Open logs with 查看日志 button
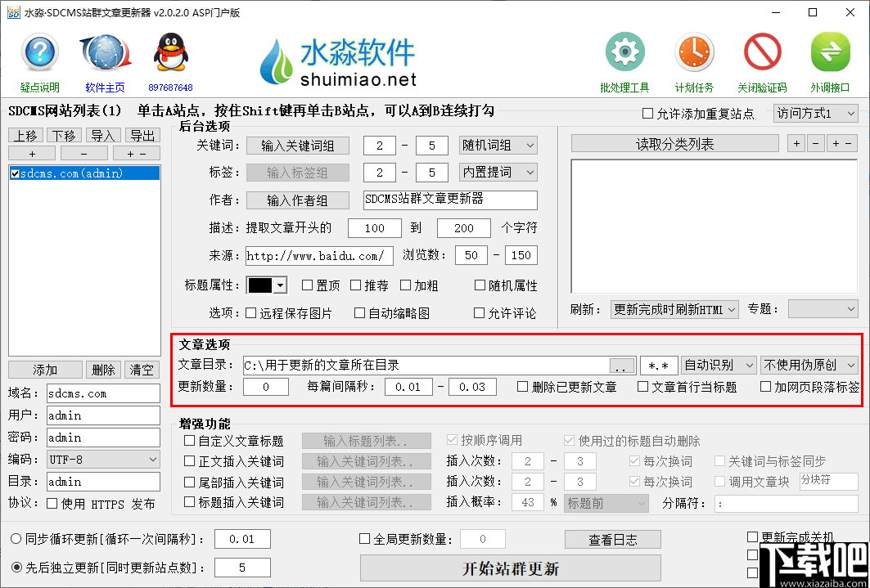 [x=612, y=539]
